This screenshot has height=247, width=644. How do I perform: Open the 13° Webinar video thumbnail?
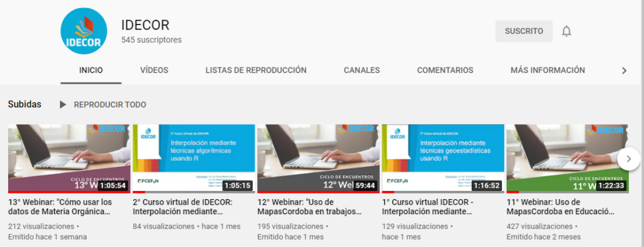tap(69, 158)
